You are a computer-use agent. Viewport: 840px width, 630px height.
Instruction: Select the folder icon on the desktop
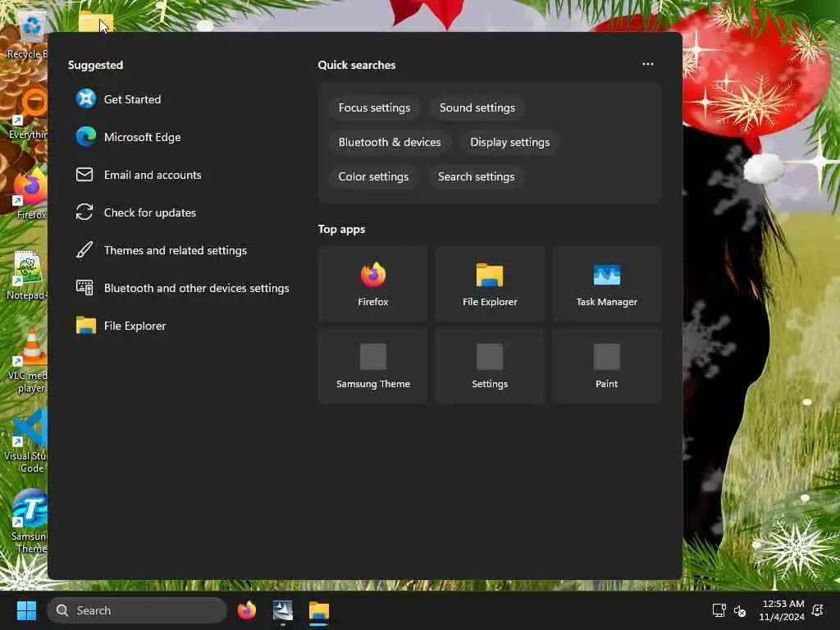click(x=95, y=22)
